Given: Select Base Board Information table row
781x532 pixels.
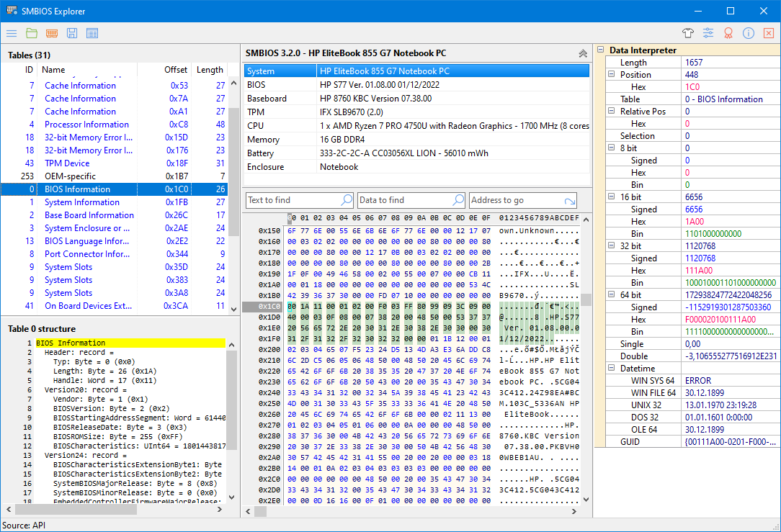Looking at the screenshot, I should [114, 215].
